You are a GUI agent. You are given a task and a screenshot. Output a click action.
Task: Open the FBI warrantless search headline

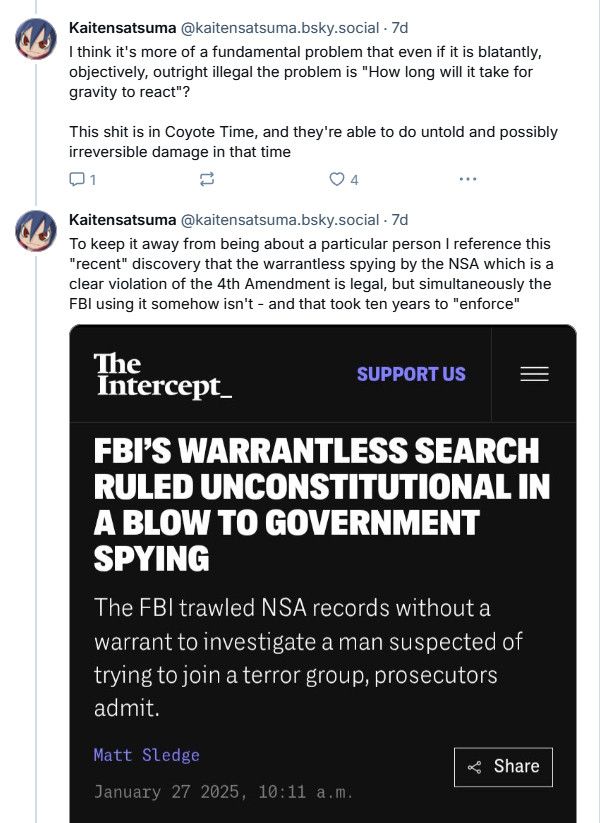coord(321,504)
